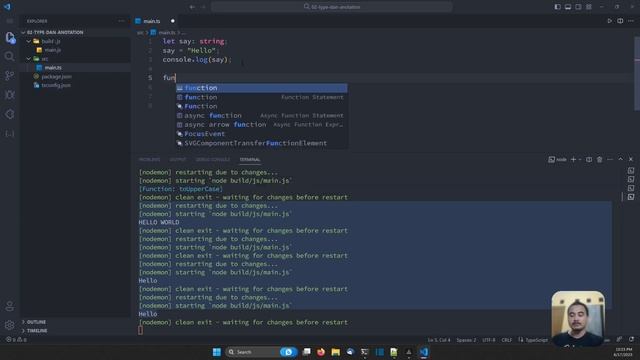This screenshot has width=640, height=360.
Task: Choose 'async arrow function' suggestion
Action: coord(262,124)
